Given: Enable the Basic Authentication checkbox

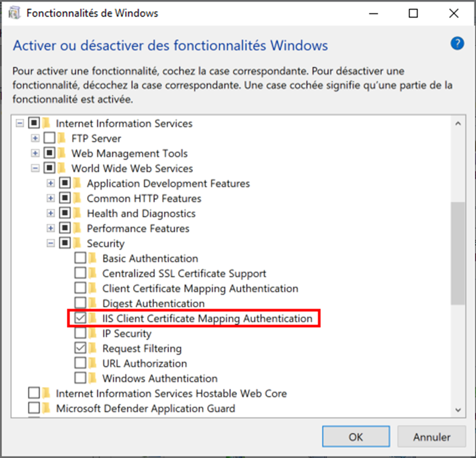Looking at the screenshot, I should (80, 258).
